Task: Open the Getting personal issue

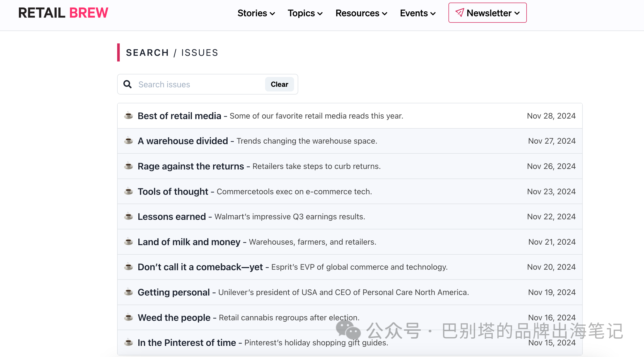Action: point(350,292)
